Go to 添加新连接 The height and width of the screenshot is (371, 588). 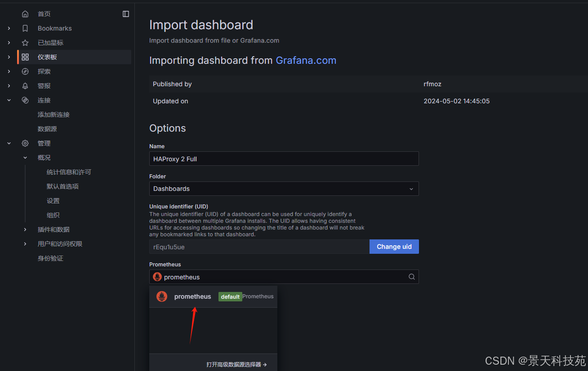(x=53, y=115)
